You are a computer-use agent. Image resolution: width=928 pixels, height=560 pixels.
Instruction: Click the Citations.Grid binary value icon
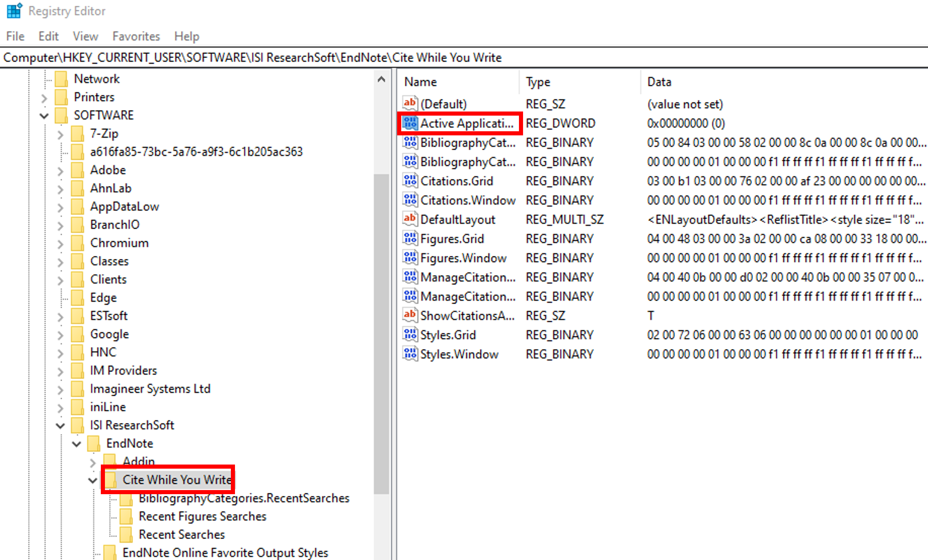[410, 180]
